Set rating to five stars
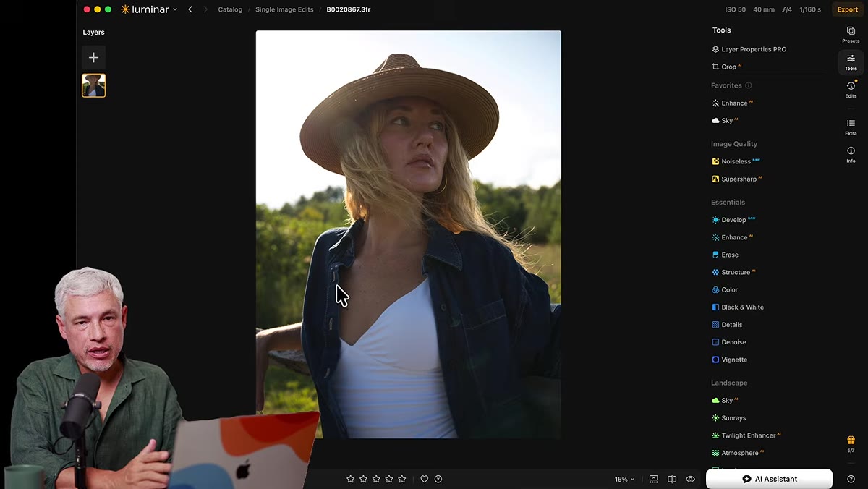This screenshot has width=868, height=489. [402, 479]
